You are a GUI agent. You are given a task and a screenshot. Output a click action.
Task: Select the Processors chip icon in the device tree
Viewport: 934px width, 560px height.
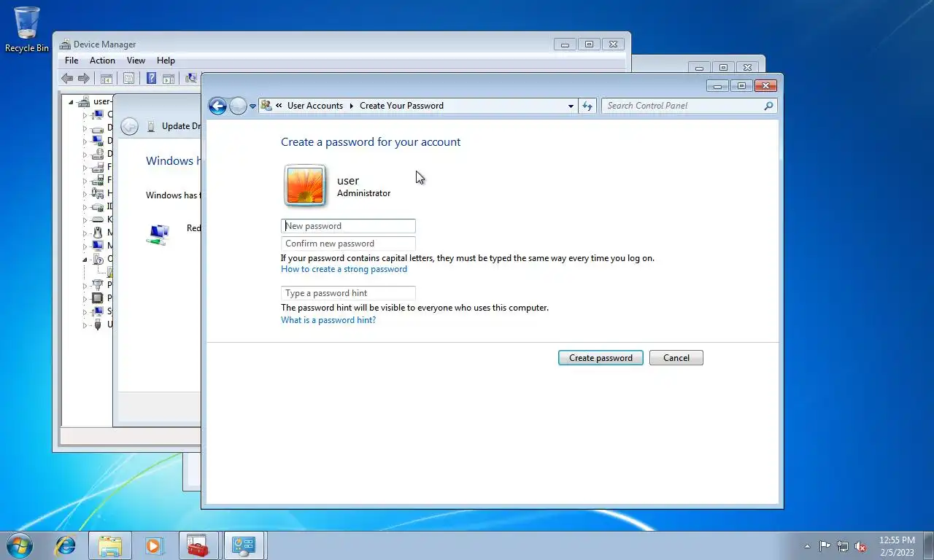98,298
